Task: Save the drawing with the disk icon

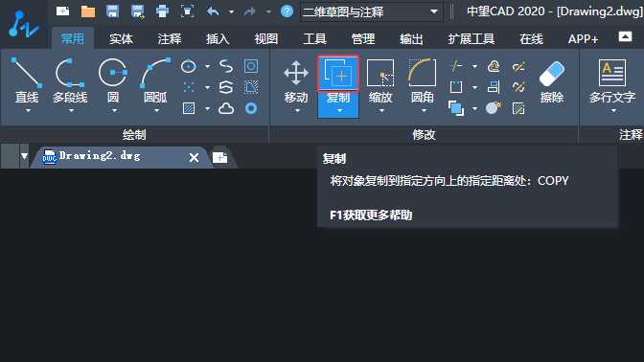Action: [112, 11]
